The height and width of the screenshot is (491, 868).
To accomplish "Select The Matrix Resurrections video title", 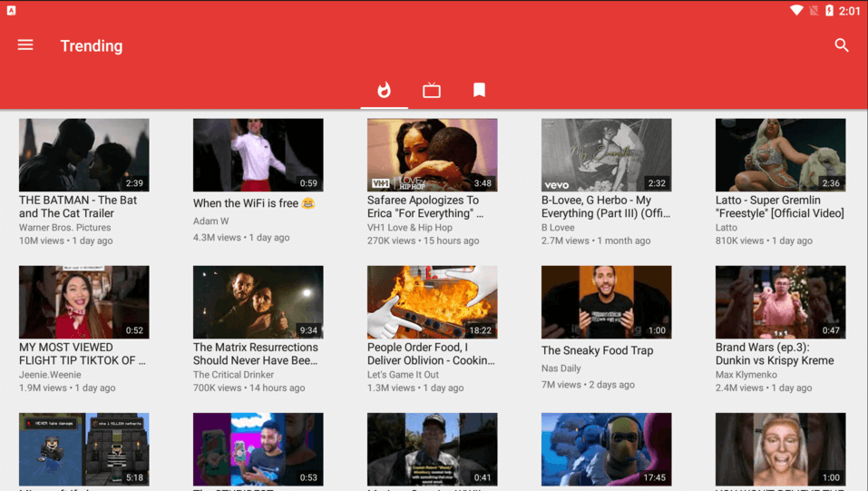I will point(256,354).
